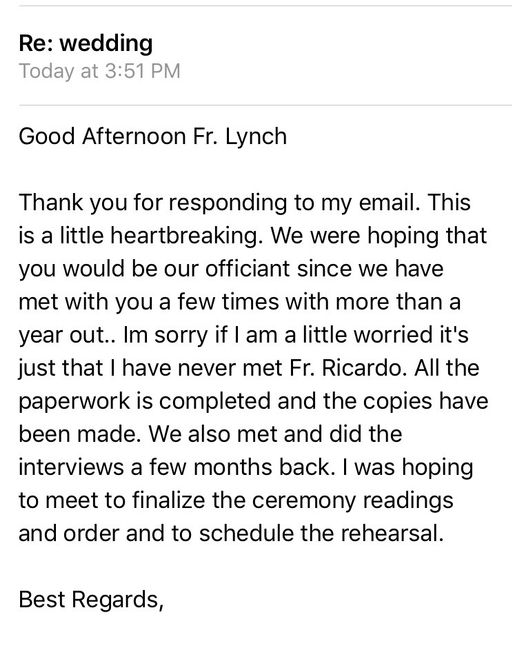This screenshot has width=512, height=650.
Task: Click the word "wedding" in the subject
Action: [x=107, y=44]
